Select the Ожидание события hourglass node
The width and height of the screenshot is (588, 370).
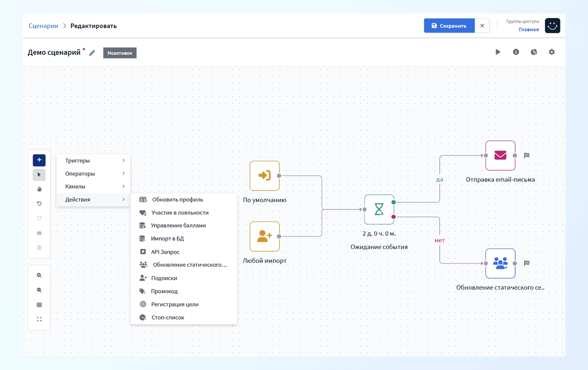pyautogui.click(x=379, y=209)
